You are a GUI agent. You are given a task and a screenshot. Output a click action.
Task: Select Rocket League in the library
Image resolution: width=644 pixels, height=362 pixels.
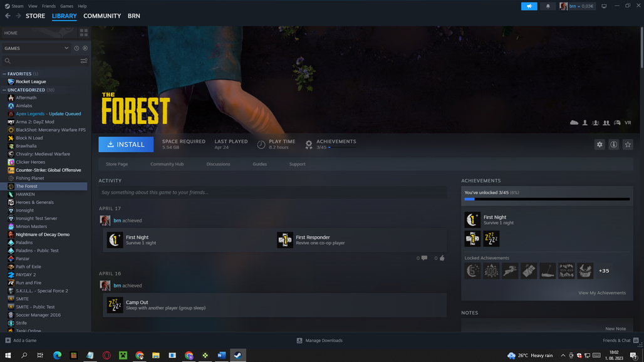tap(31, 81)
